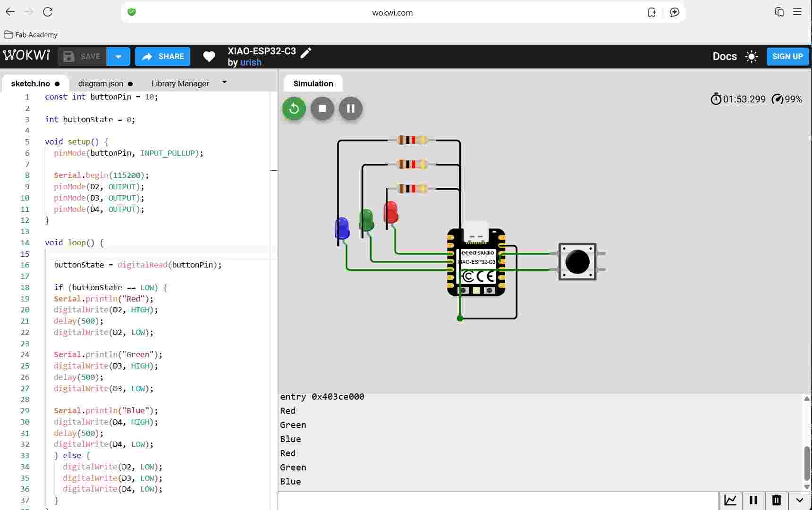
Task: Open the serial plotter graph icon
Action: tap(730, 500)
